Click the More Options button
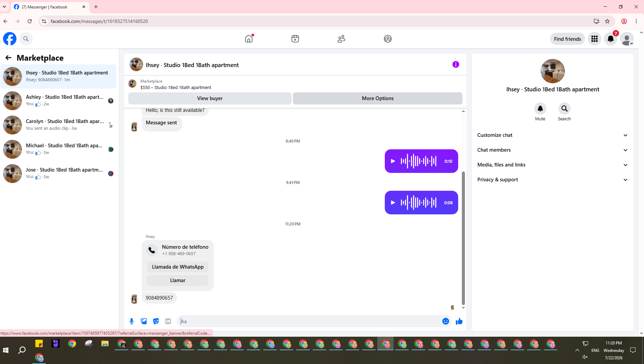This screenshot has width=644, height=364. click(377, 98)
